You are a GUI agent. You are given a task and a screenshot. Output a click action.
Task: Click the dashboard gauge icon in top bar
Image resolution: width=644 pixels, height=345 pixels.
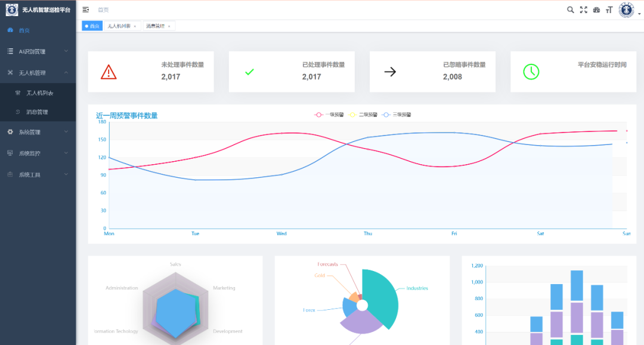point(596,10)
